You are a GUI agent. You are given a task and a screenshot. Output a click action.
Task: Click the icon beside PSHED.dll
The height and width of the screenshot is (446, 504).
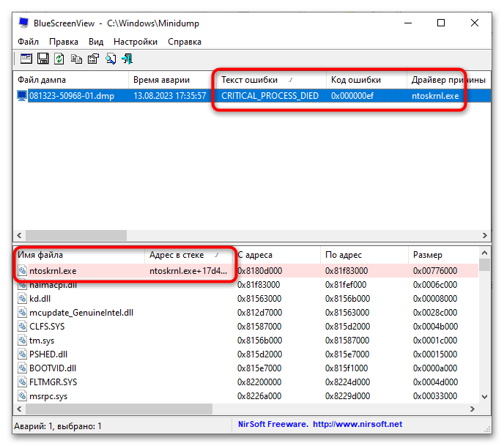tap(22, 354)
